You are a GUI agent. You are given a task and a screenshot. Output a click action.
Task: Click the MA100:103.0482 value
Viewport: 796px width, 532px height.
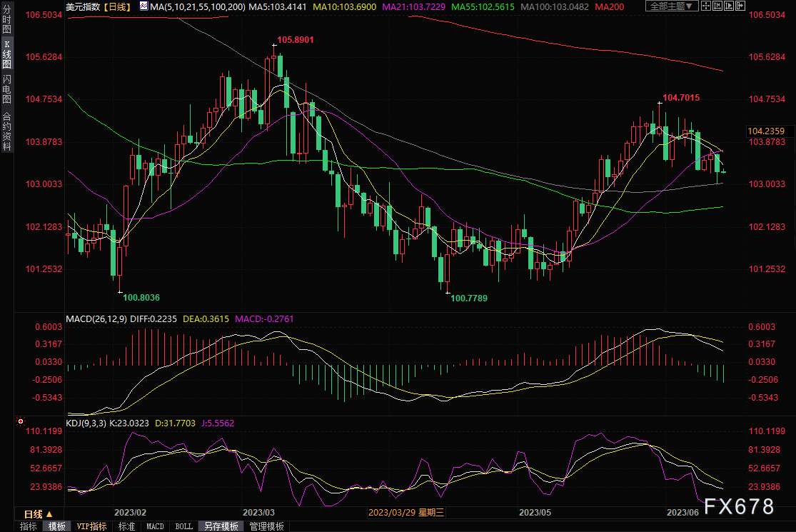555,7
